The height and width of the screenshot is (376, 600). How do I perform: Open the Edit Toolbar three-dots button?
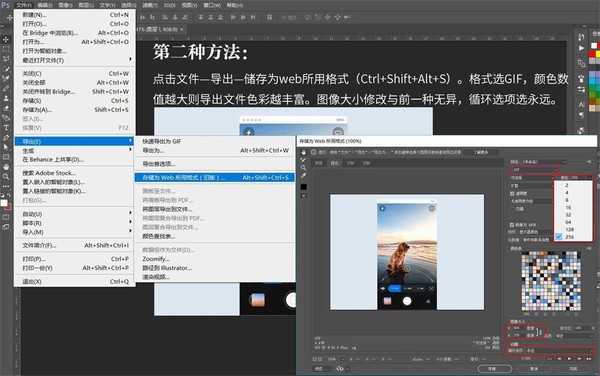[x=6, y=186]
